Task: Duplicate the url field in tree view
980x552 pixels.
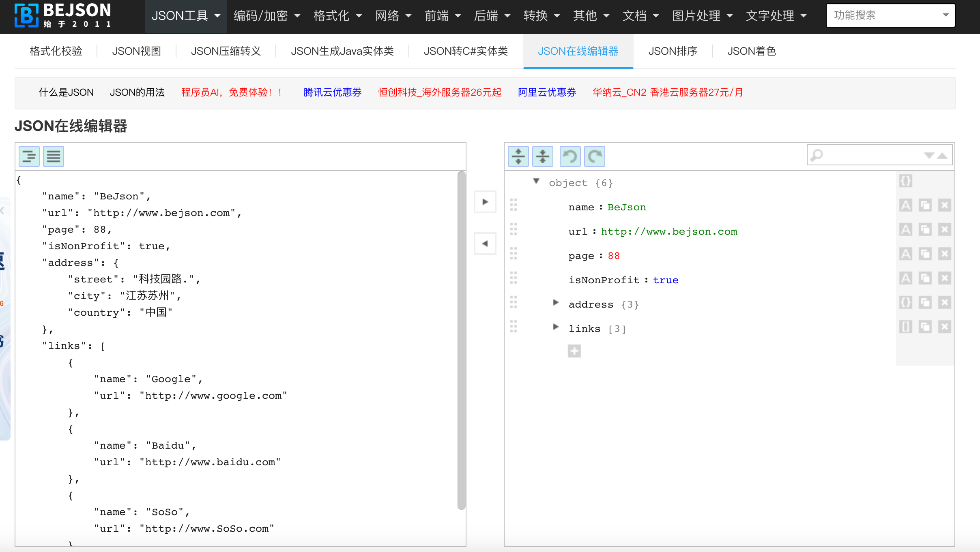Action: (x=925, y=229)
